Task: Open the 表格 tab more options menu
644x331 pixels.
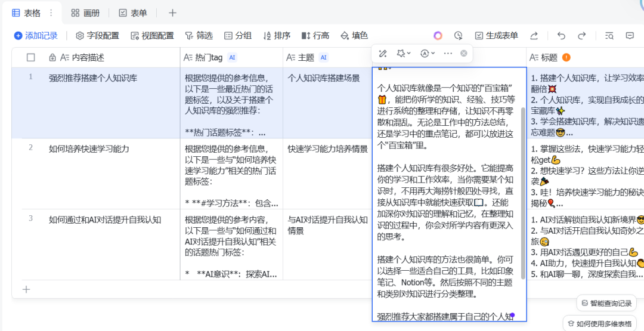Action: [x=51, y=13]
